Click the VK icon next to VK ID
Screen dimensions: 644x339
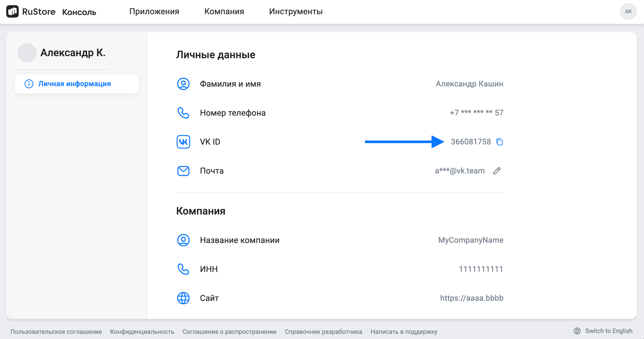tap(183, 142)
